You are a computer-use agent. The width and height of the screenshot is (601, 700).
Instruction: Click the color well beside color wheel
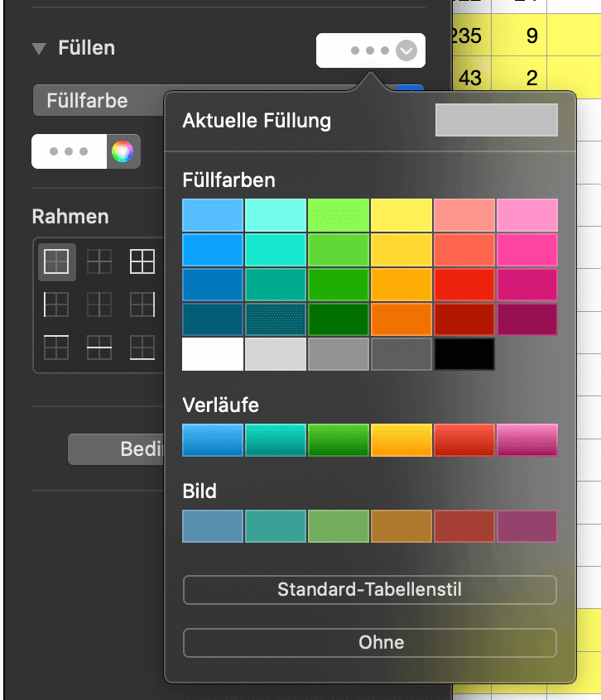click(70, 151)
